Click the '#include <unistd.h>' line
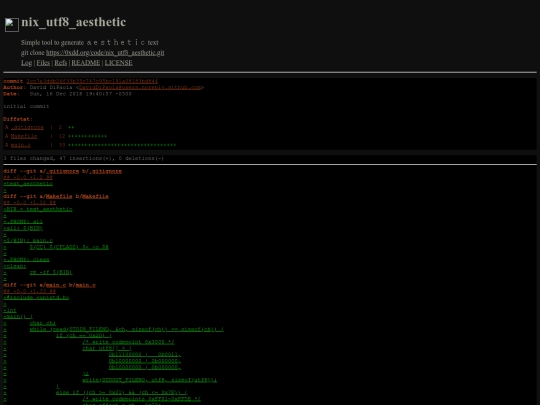 [x=36, y=298]
